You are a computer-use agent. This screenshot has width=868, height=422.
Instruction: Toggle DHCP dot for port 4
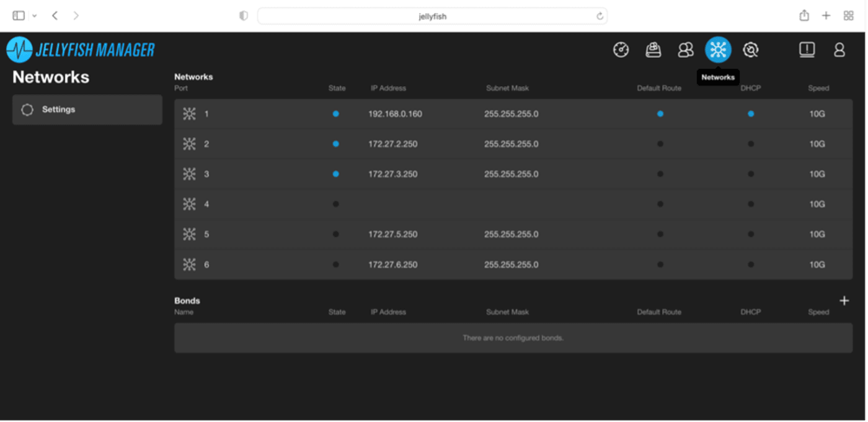click(751, 204)
